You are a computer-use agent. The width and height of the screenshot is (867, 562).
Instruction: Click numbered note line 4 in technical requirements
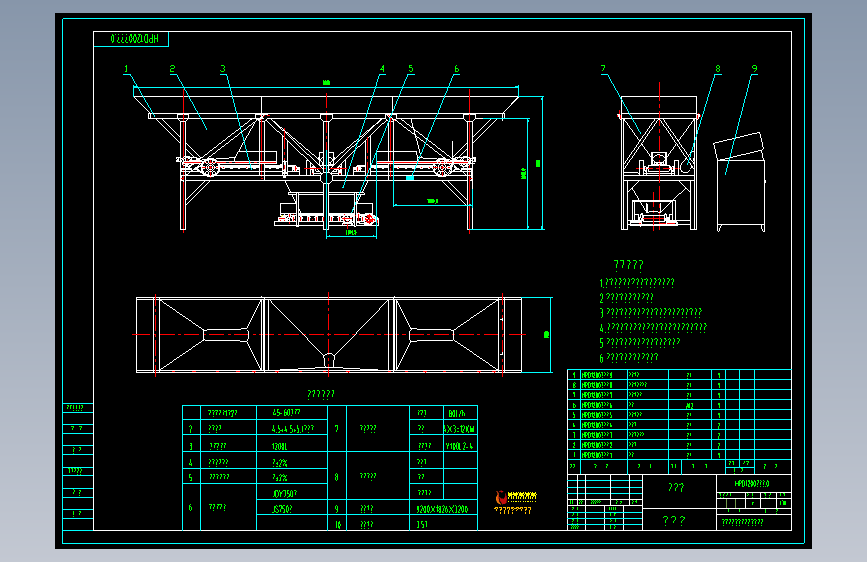pyautogui.click(x=653, y=327)
